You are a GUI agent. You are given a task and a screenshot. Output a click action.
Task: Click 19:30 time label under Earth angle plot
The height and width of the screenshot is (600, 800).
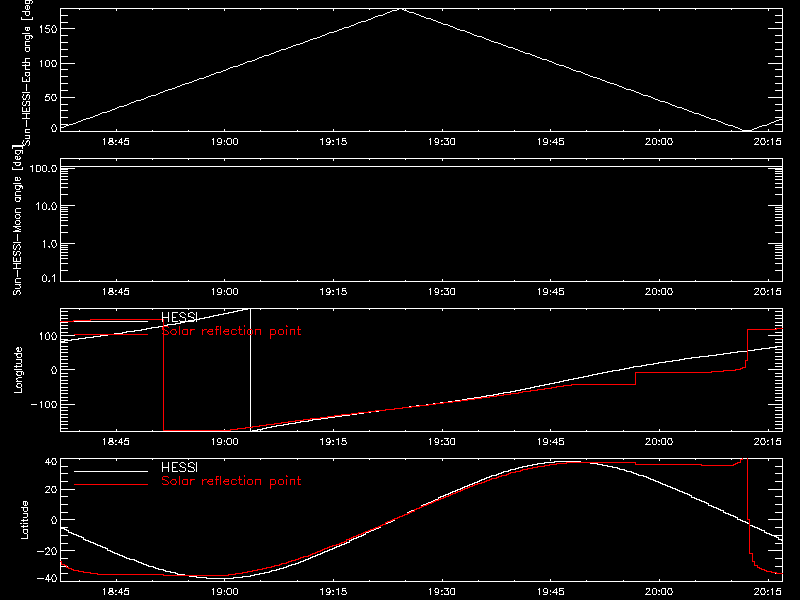442,142
